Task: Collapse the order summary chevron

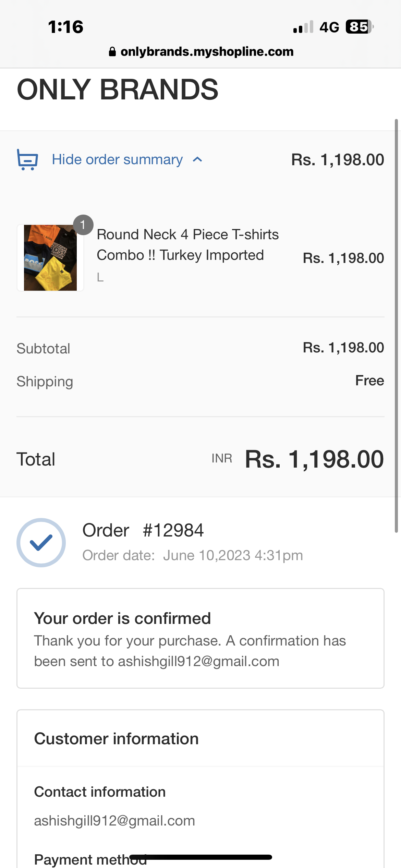Action: coord(197,159)
